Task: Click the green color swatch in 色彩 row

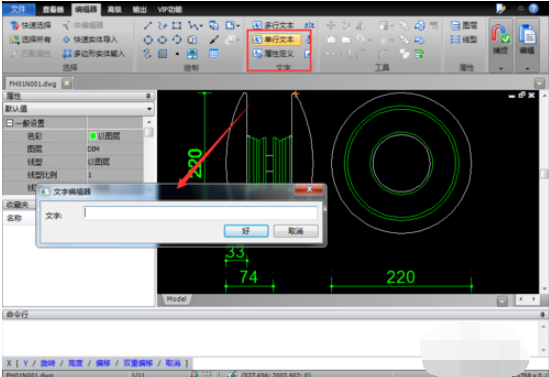Action: [x=93, y=136]
